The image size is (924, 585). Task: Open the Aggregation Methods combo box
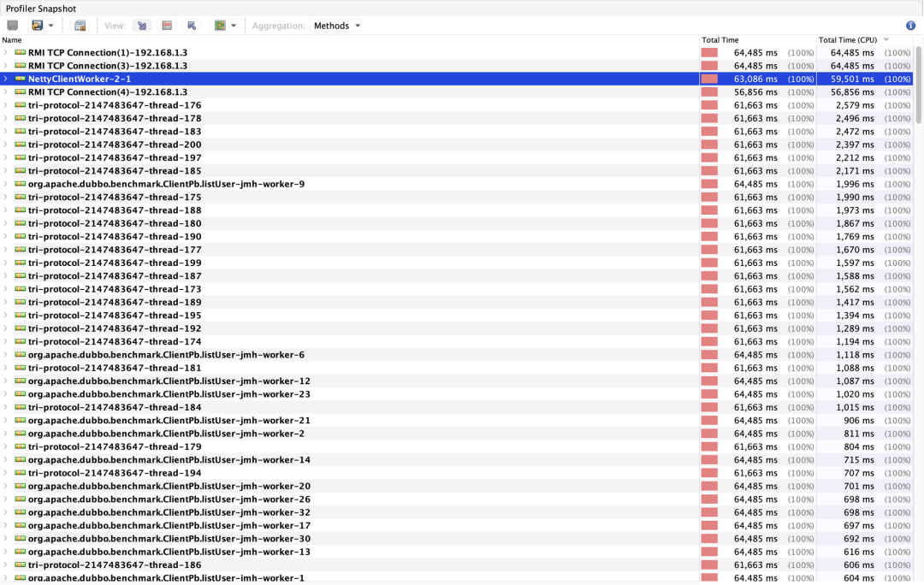point(337,26)
